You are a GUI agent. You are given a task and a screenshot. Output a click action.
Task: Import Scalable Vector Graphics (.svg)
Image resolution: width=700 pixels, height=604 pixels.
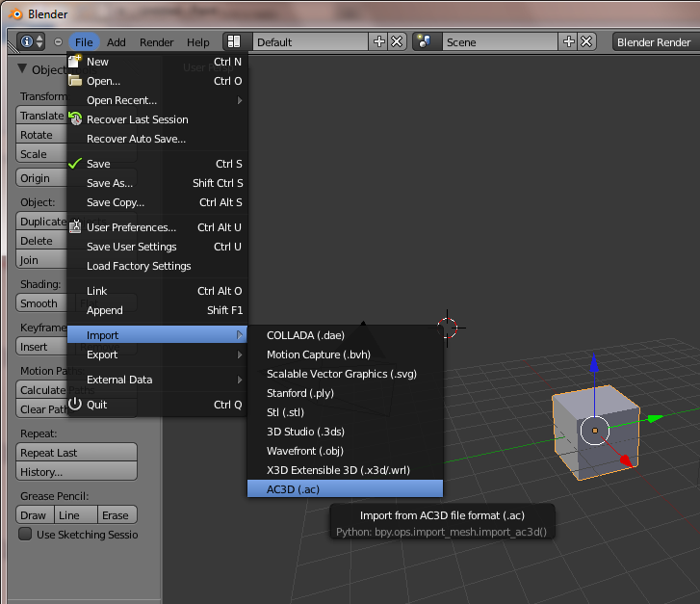click(x=345, y=374)
